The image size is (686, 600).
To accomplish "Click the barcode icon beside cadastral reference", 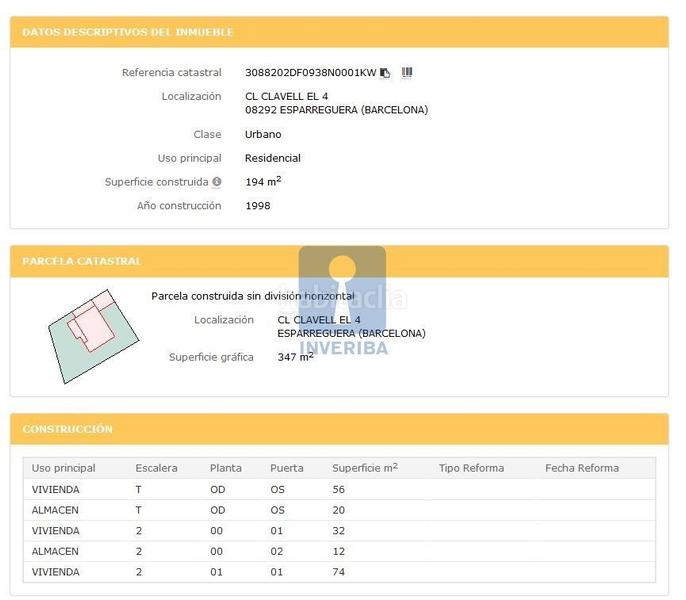I will (407, 73).
